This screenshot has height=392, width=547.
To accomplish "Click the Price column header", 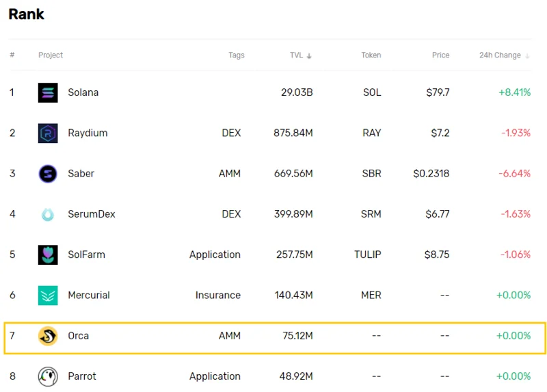I will [x=440, y=55].
